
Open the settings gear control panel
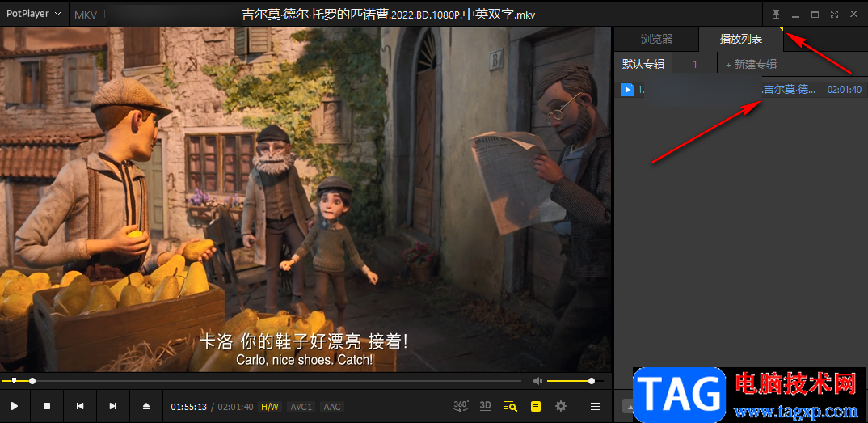pyautogui.click(x=561, y=406)
